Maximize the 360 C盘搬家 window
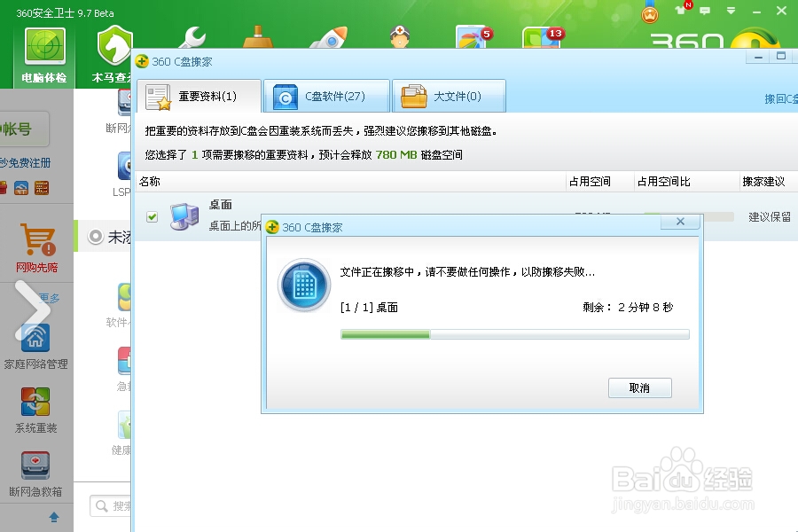The width and height of the screenshot is (798, 532). pos(781,57)
